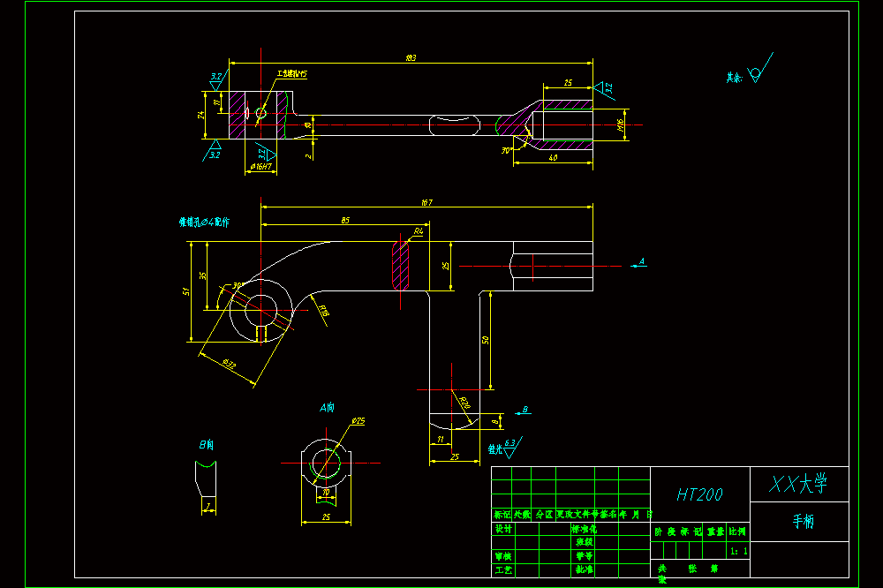Click the 手柄 part name cell
The width and height of the screenshot is (883, 588).
point(799,522)
